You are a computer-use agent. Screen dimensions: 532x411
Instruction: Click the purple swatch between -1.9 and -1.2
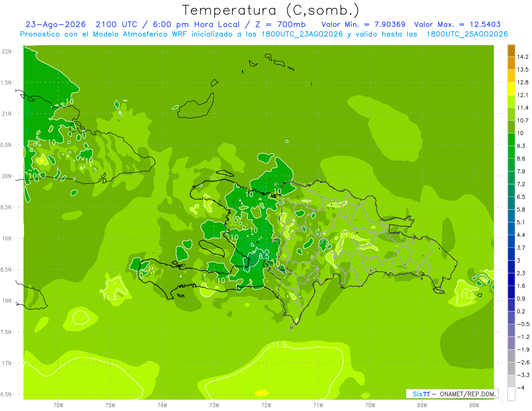pos(511,343)
